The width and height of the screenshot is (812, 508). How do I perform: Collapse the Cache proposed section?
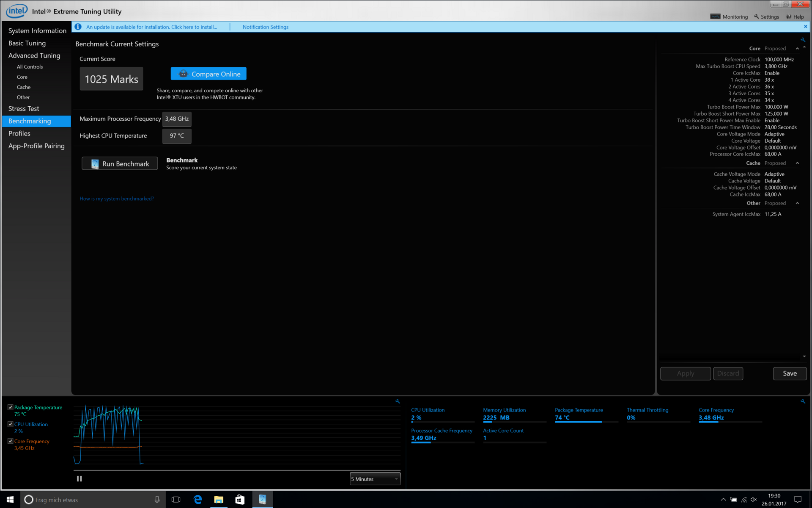click(x=797, y=163)
